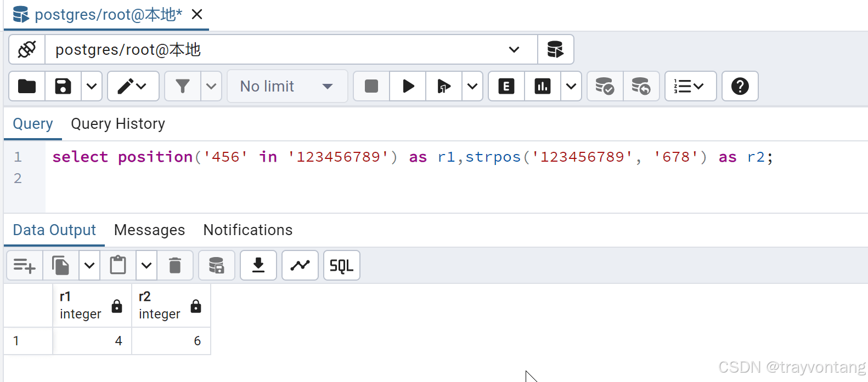Click the Explain Analyze chart icon
The image size is (868, 382).
click(x=543, y=86)
